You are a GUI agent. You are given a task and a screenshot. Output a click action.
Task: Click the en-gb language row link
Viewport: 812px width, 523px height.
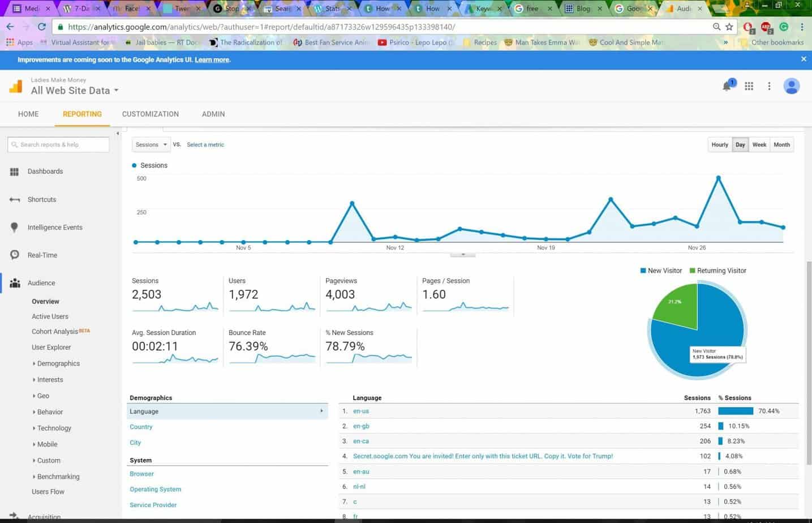361,426
